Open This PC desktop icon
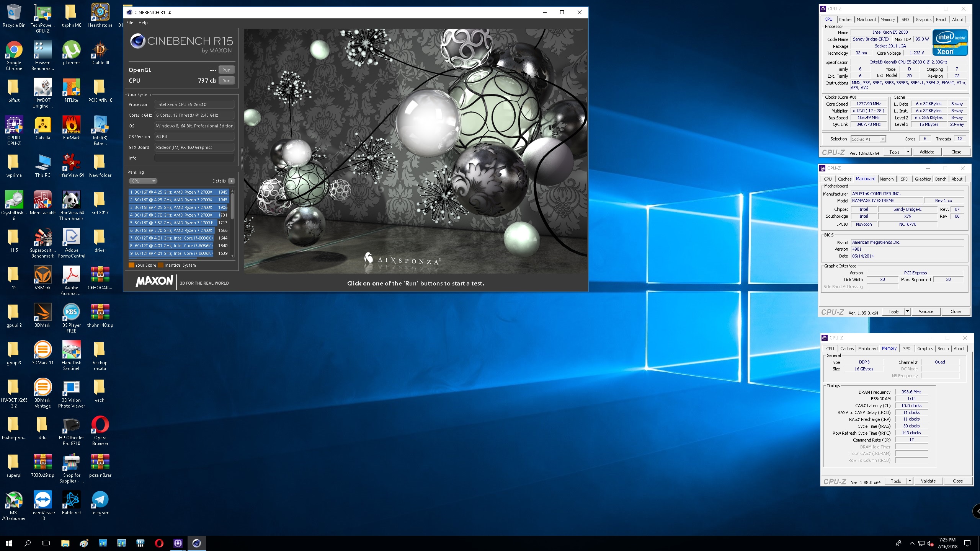Screen dimensions: 980x551 [x=42, y=166]
